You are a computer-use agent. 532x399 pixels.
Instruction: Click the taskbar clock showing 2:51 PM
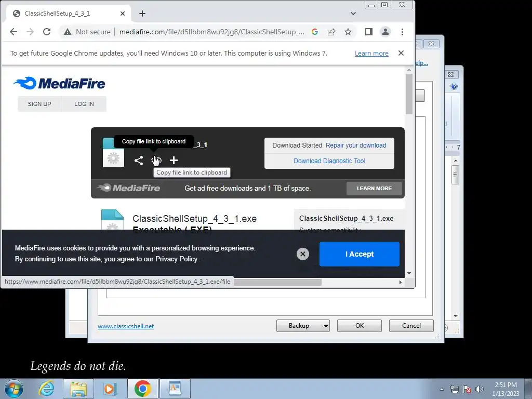(x=506, y=389)
